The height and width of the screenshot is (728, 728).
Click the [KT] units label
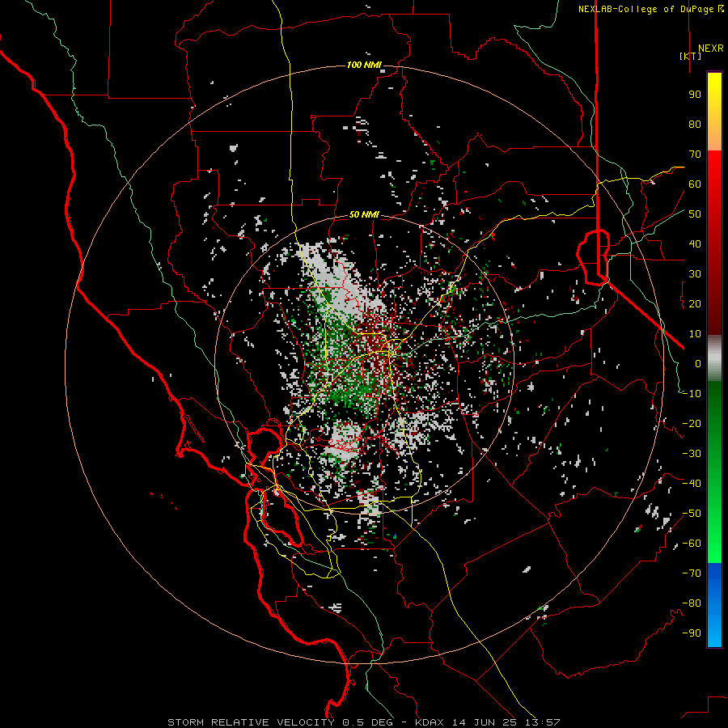tap(690, 56)
